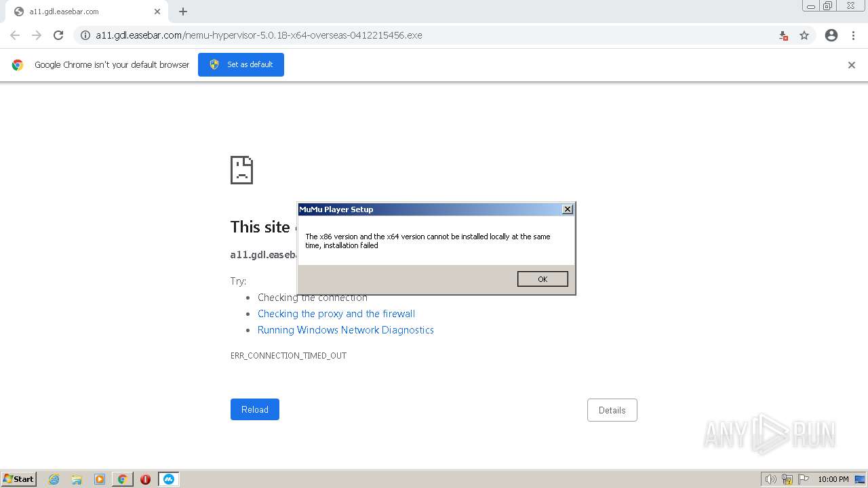Screen dimensions: 868x488
Task: Click the 'This site' error heading
Action: point(260,227)
